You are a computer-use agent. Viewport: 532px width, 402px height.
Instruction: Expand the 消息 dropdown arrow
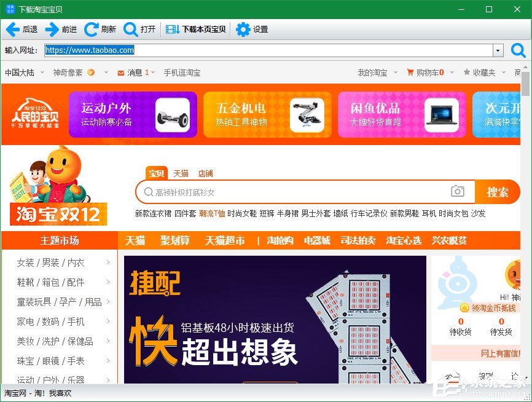tap(153, 73)
